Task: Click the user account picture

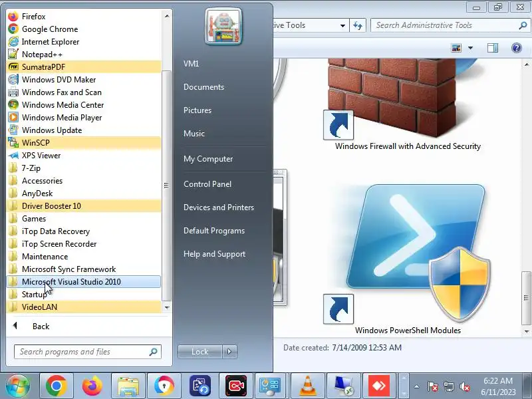Action: pos(223,27)
